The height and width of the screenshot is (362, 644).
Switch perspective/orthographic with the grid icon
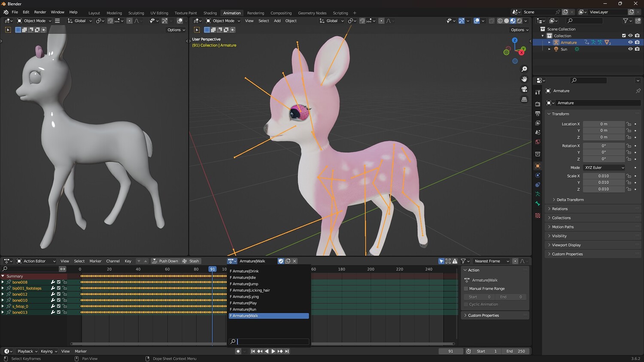tap(524, 99)
